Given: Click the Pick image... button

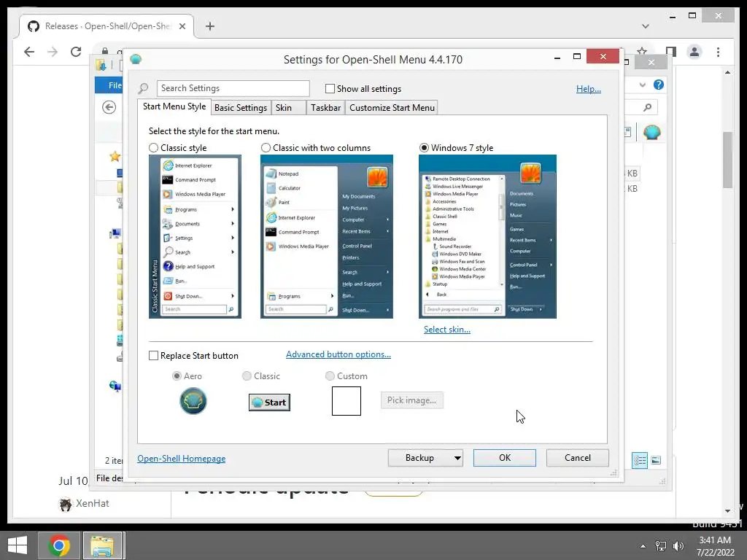Looking at the screenshot, I should 411,400.
